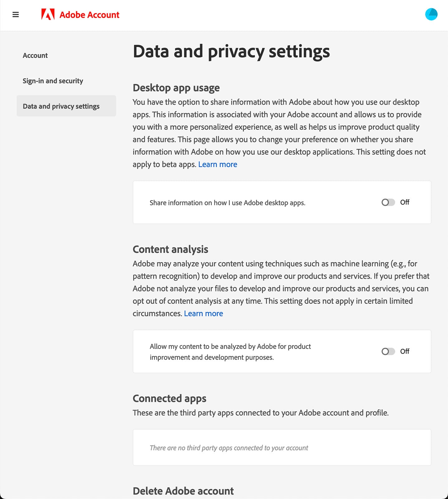Open 'Learn more' about desktop app usage
This screenshot has width=448, height=499.
(x=218, y=164)
